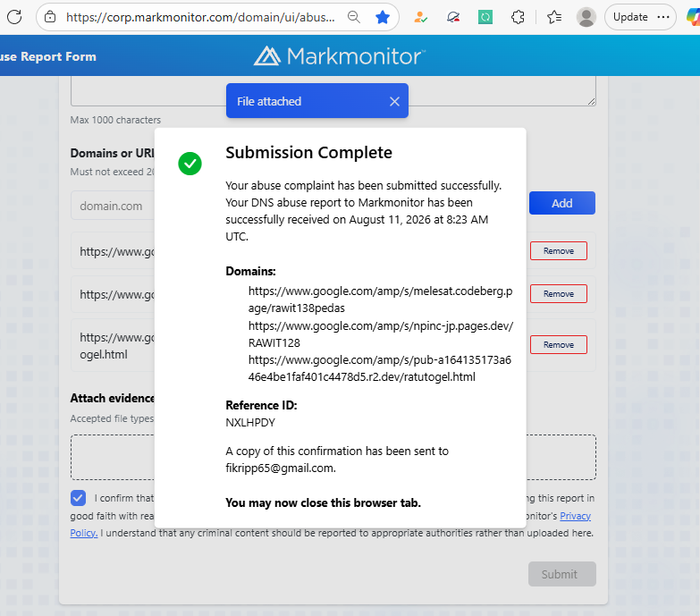Click the description textarea resize corner
This screenshot has width=700, height=616.
[591, 101]
